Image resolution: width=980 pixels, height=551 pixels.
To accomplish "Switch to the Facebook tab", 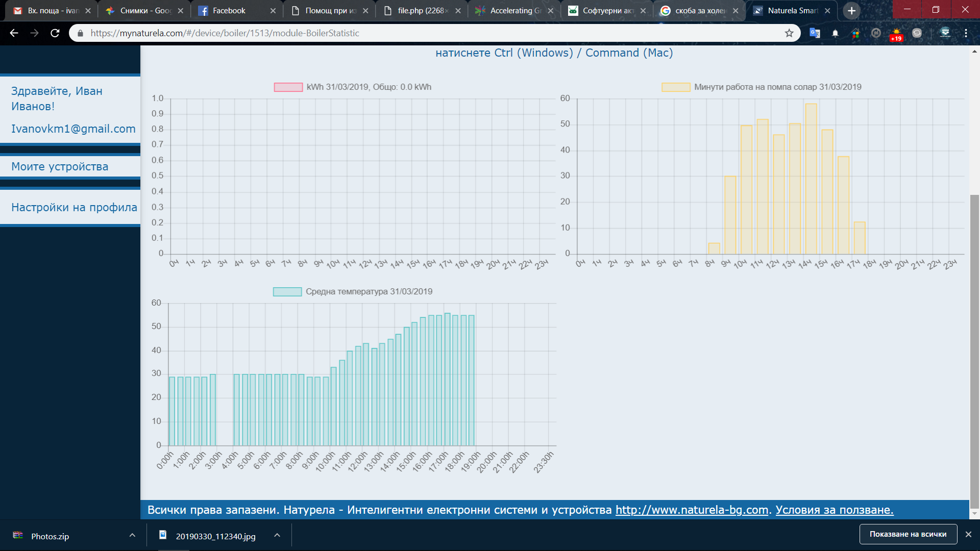I will pyautogui.click(x=229, y=11).
